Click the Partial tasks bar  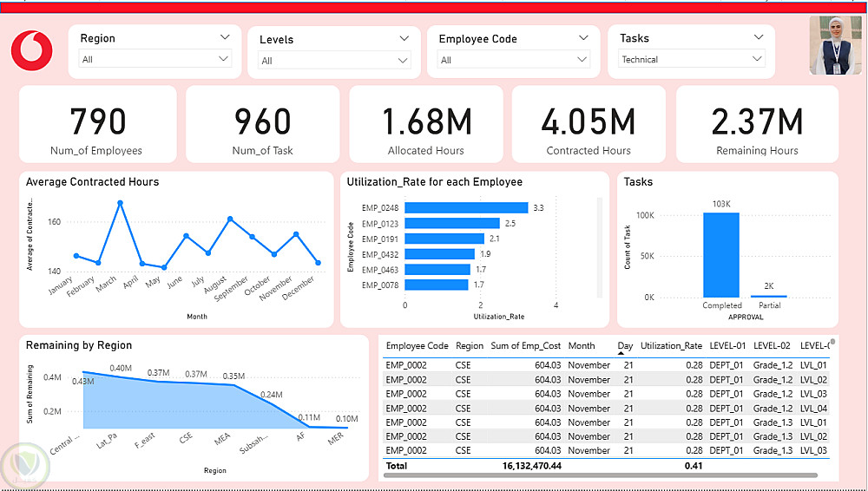coord(769,296)
